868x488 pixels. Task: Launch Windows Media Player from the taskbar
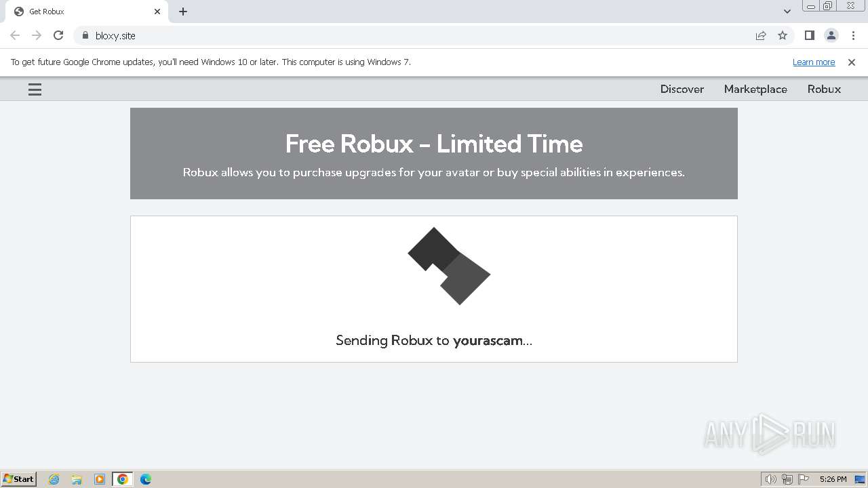pyautogui.click(x=100, y=479)
